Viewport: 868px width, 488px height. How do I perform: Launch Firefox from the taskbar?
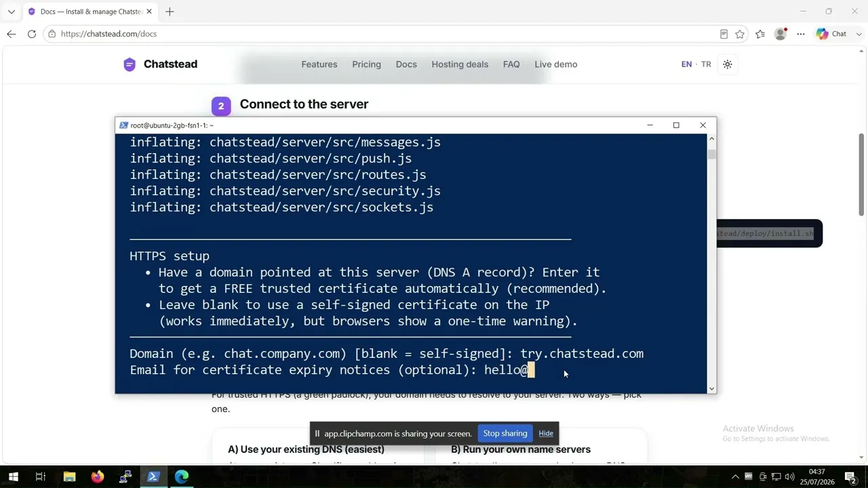coord(98,476)
